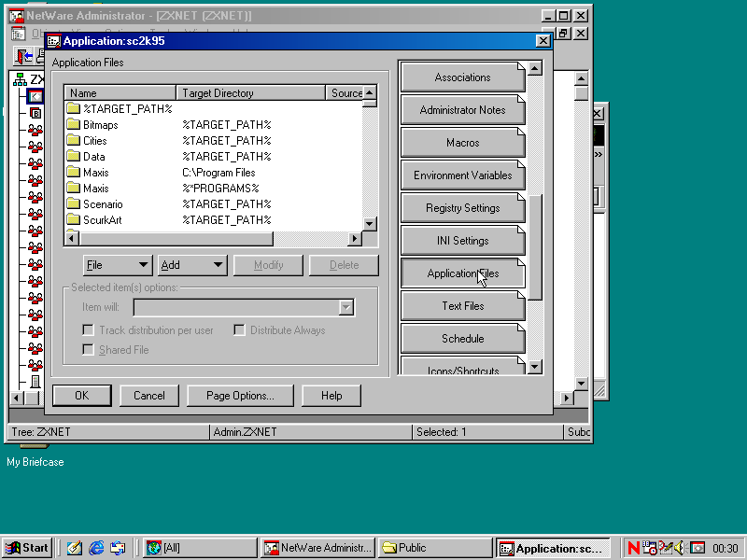Viewport: 747px width, 560px height.
Task: Go to Environment Variables page
Action: [x=462, y=175]
